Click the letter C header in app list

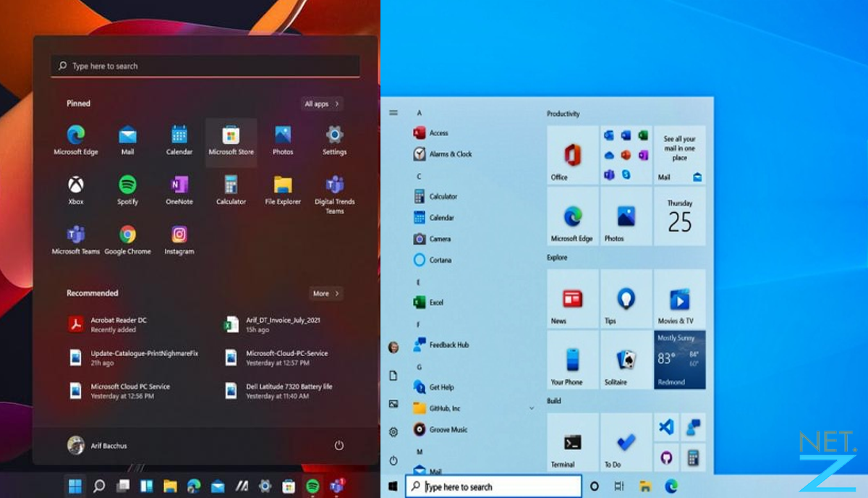pyautogui.click(x=419, y=177)
